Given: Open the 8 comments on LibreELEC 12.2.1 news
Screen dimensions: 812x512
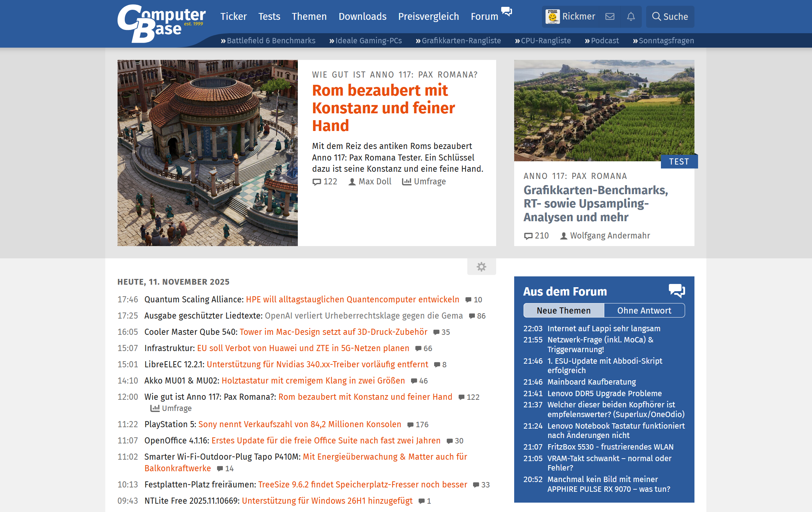Looking at the screenshot, I should coord(440,364).
